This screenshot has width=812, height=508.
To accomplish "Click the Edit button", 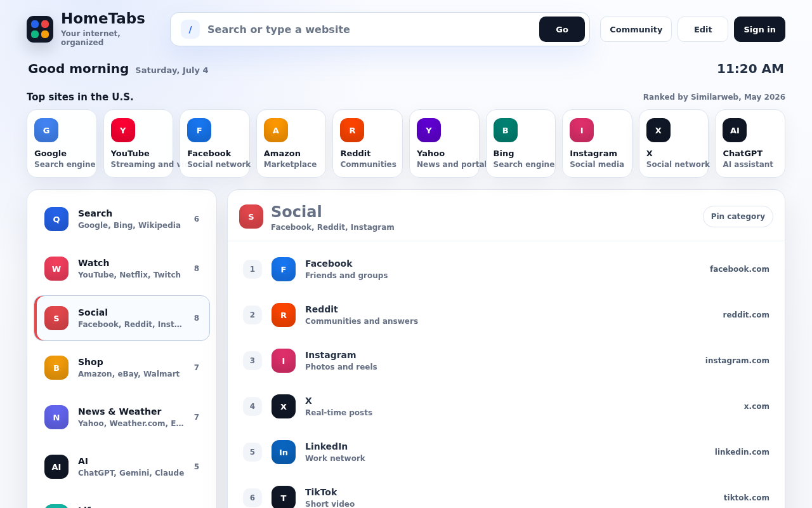I will tap(703, 29).
